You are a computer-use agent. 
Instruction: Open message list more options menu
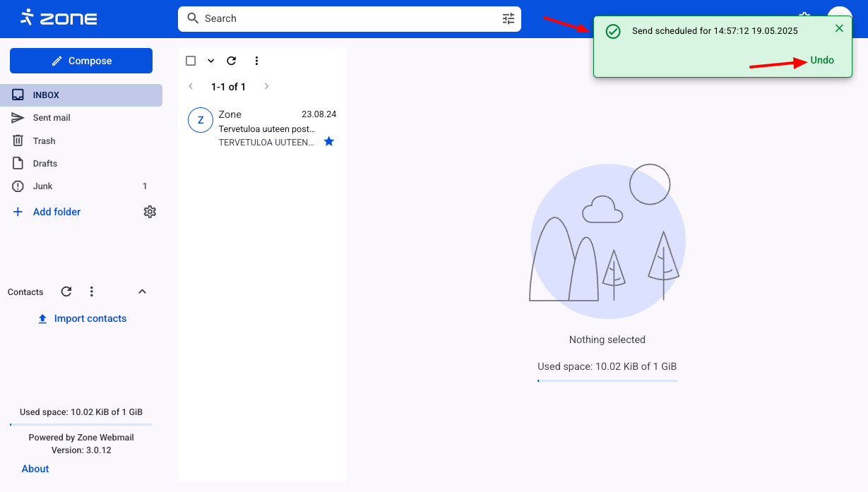(x=256, y=61)
